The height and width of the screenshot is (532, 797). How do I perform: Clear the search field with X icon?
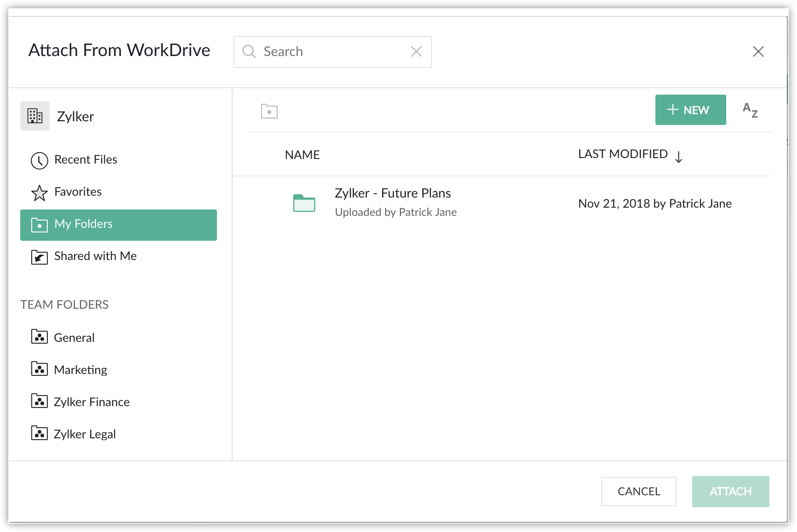tap(416, 51)
